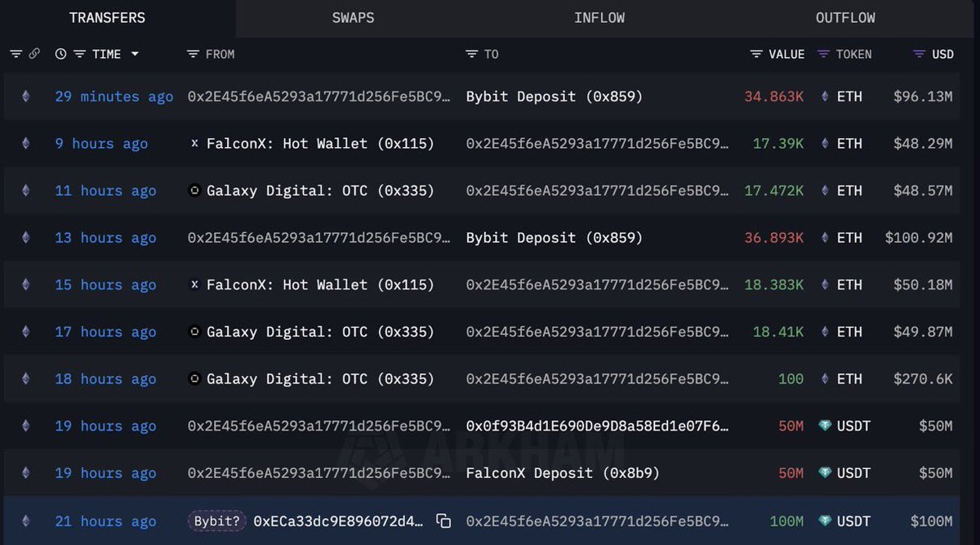Click the Ethereum chain icon on the first transfer row

(x=24, y=96)
